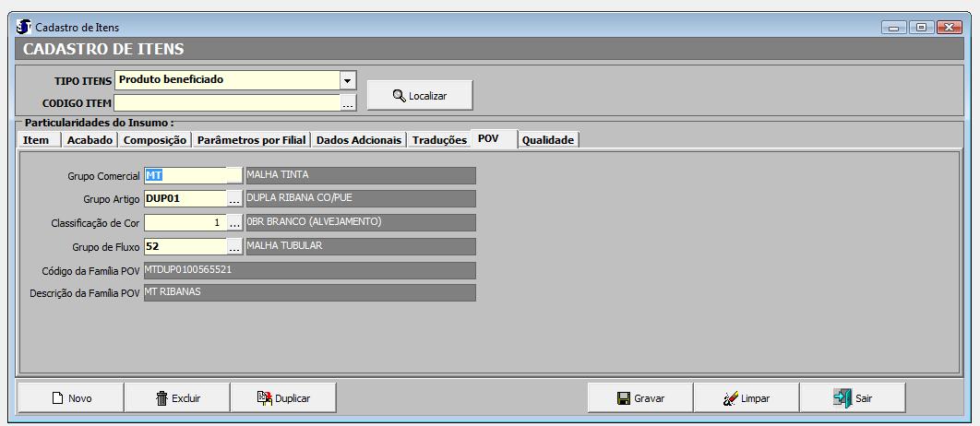
Task: Save the record with Gravar
Action: [640, 398]
